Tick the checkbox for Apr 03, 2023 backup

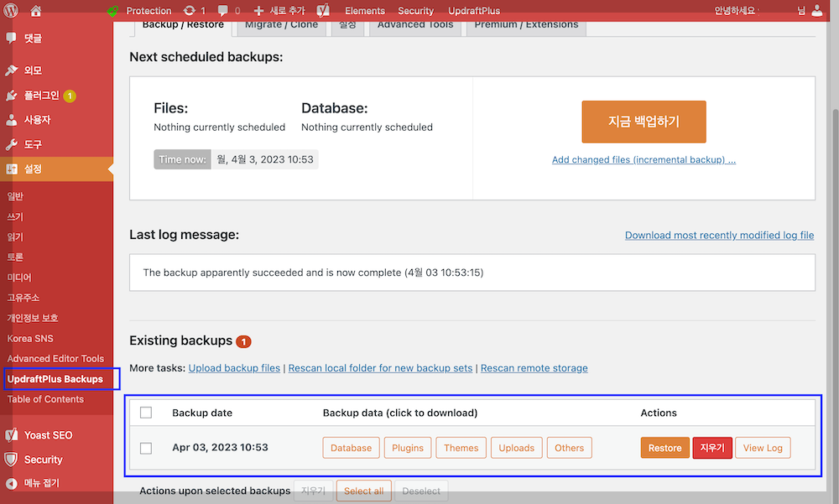coord(145,448)
